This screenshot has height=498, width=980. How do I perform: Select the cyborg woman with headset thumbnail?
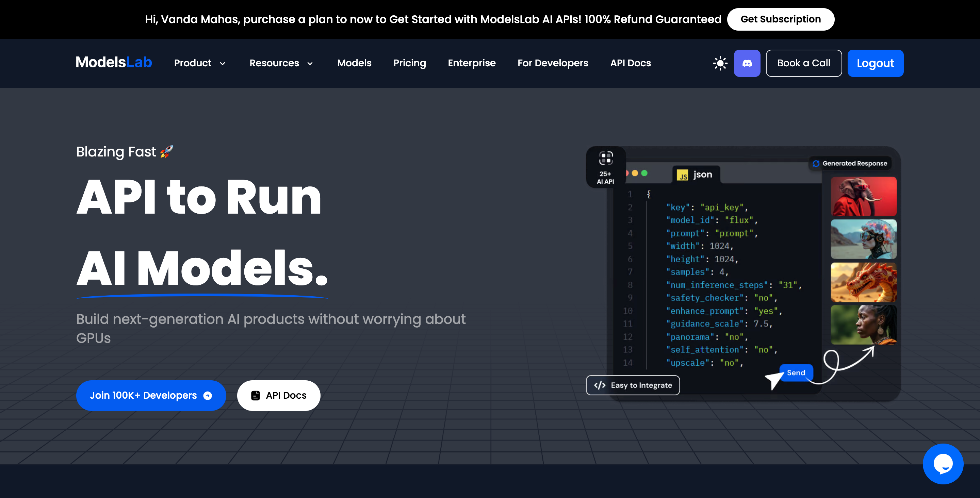point(863,239)
